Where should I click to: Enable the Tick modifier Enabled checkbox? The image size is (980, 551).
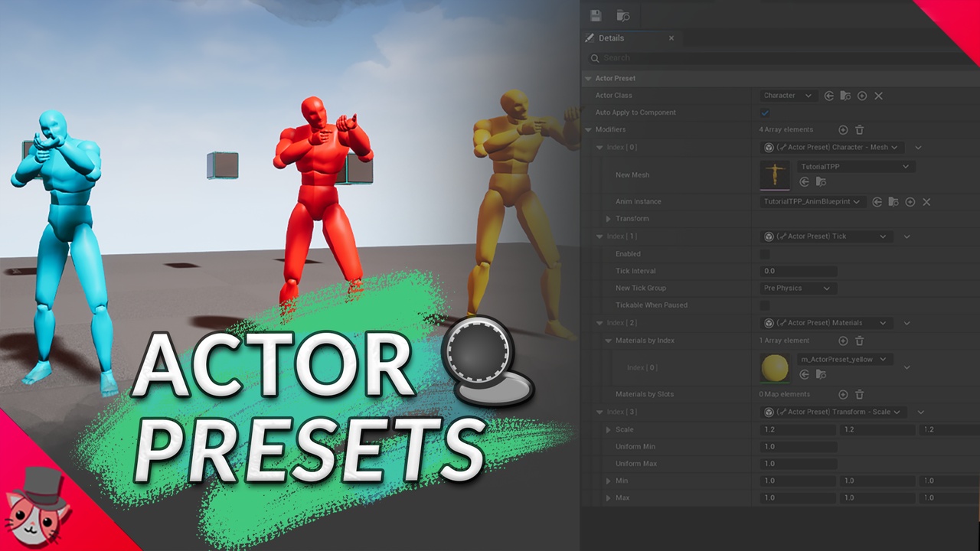point(765,254)
